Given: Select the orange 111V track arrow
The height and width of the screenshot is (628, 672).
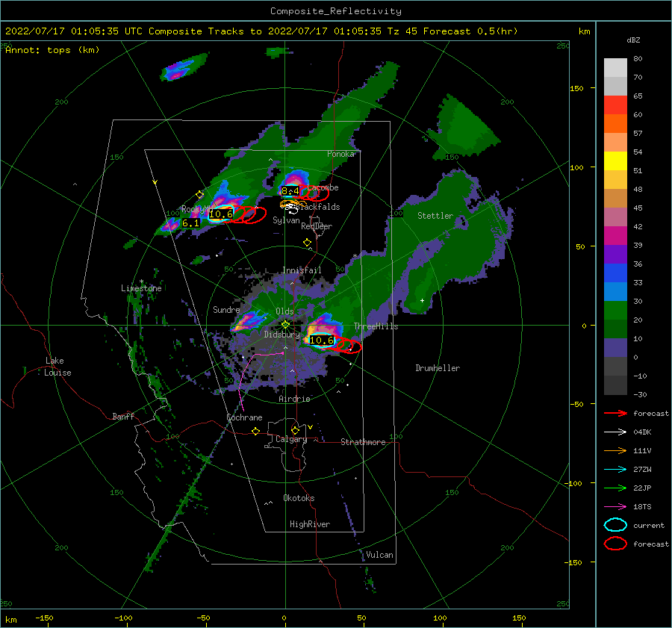Looking at the screenshot, I should pos(615,450).
